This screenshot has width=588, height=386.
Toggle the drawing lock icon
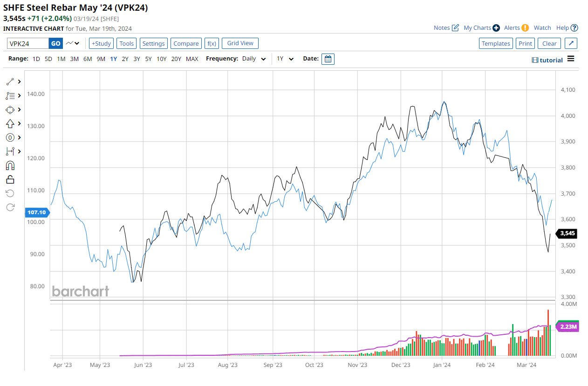click(x=10, y=179)
